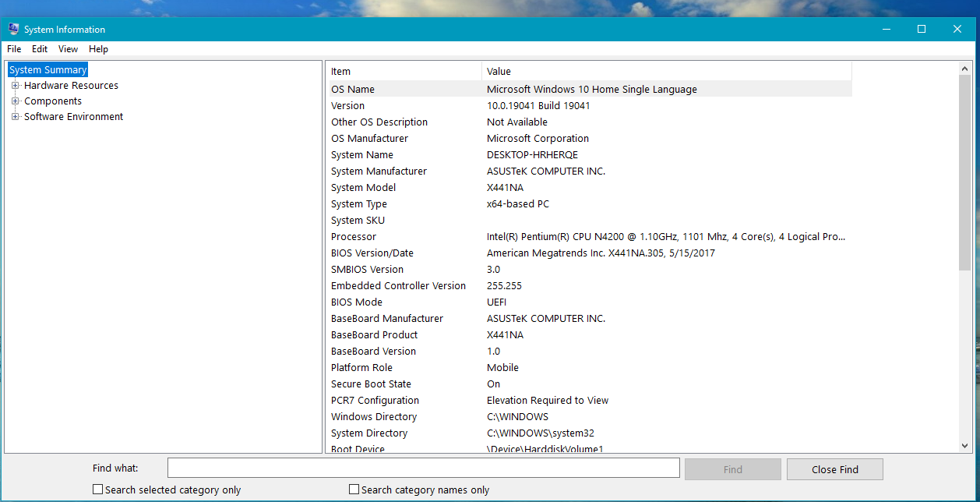Open the Edit menu

tap(40, 49)
